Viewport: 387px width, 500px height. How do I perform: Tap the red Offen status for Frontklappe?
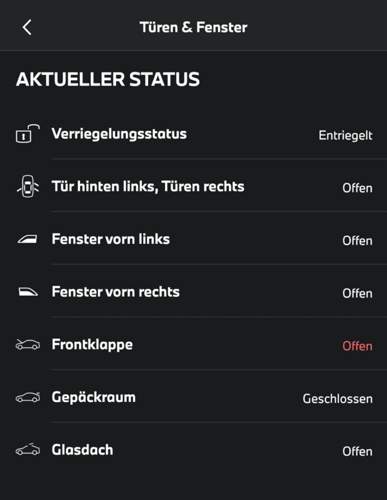click(357, 346)
